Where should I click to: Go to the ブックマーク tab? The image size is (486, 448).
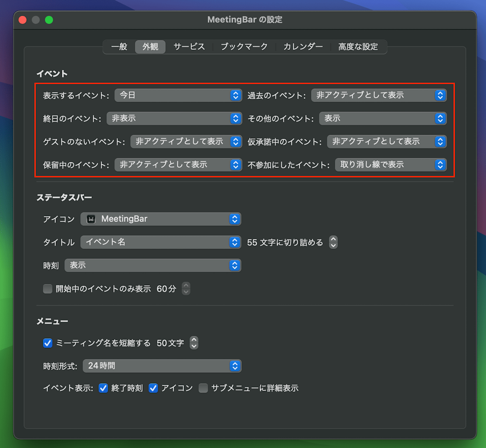coord(244,47)
